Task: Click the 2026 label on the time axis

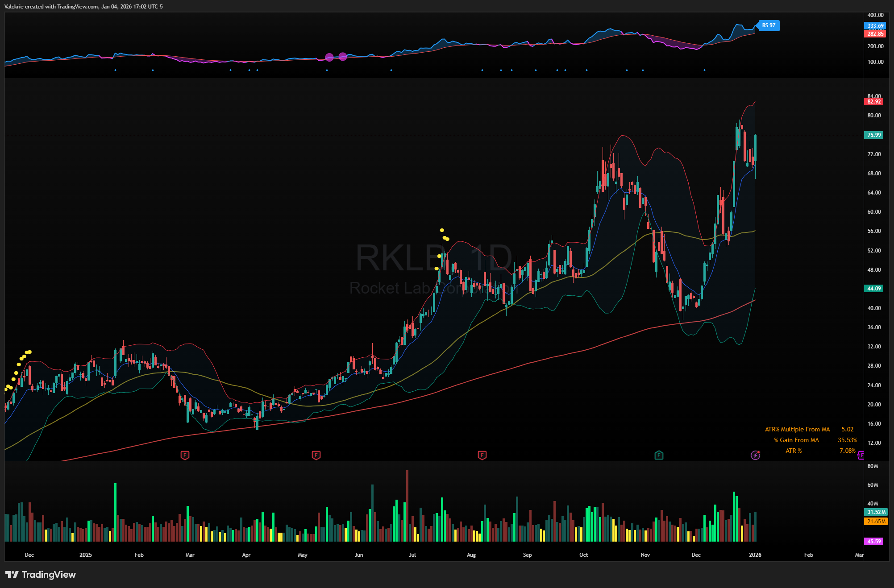Action: tap(755, 555)
